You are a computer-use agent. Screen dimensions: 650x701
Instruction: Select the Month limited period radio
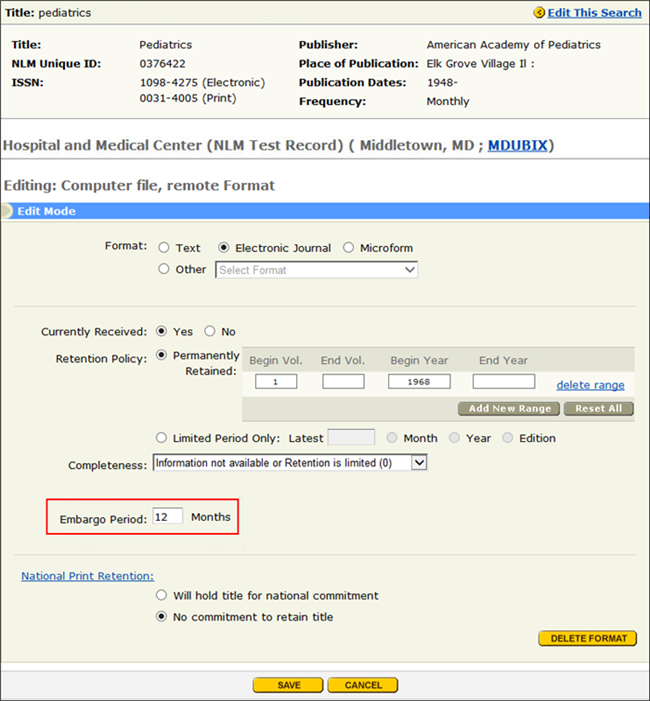(392, 438)
